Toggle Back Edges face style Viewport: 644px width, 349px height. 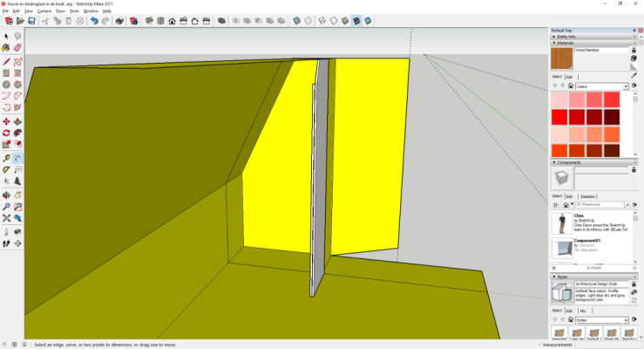(308, 21)
